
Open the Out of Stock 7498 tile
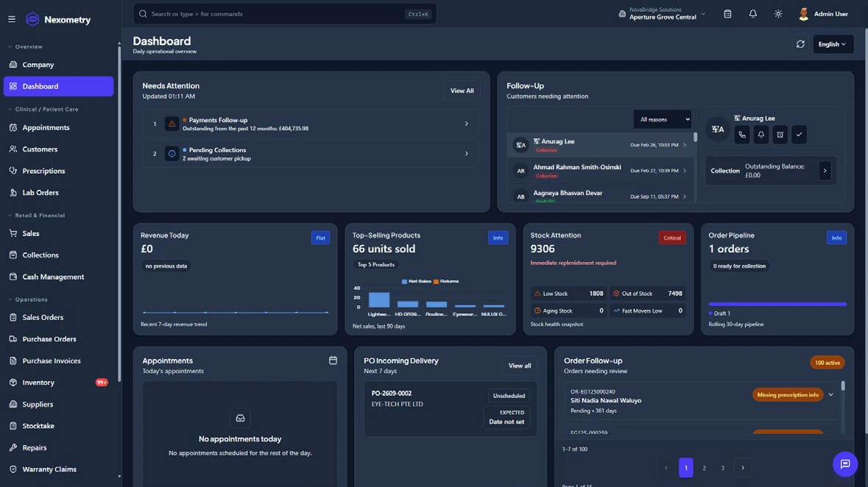pos(647,294)
